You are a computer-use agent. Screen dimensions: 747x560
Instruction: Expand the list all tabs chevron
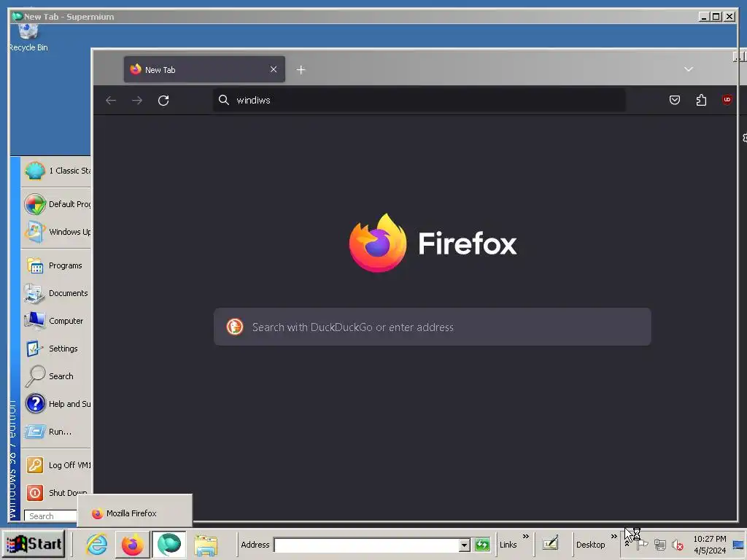point(689,69)
